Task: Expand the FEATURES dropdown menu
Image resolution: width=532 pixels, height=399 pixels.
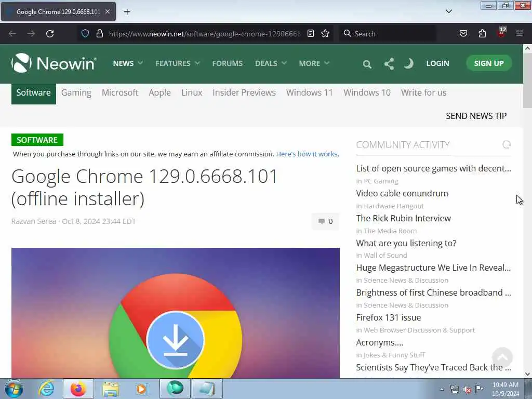Action: [x=178, y=63]
